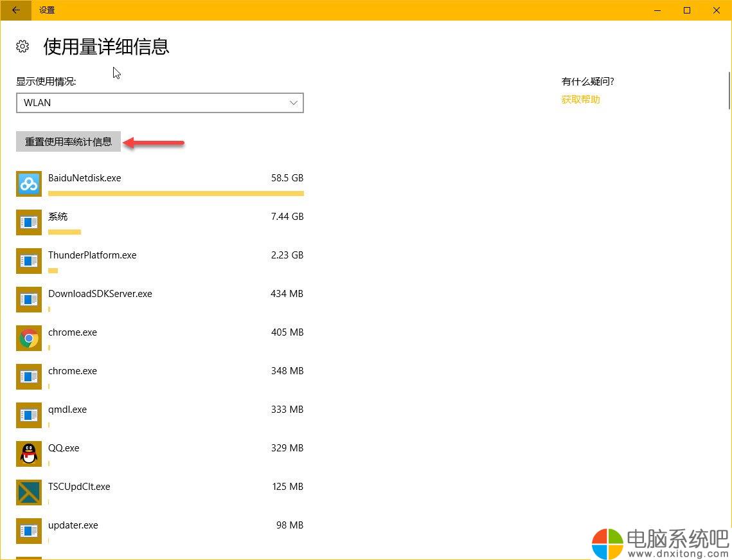
Task: Click the ThunderPlatform.exe name text
Action: click(93, 255)
